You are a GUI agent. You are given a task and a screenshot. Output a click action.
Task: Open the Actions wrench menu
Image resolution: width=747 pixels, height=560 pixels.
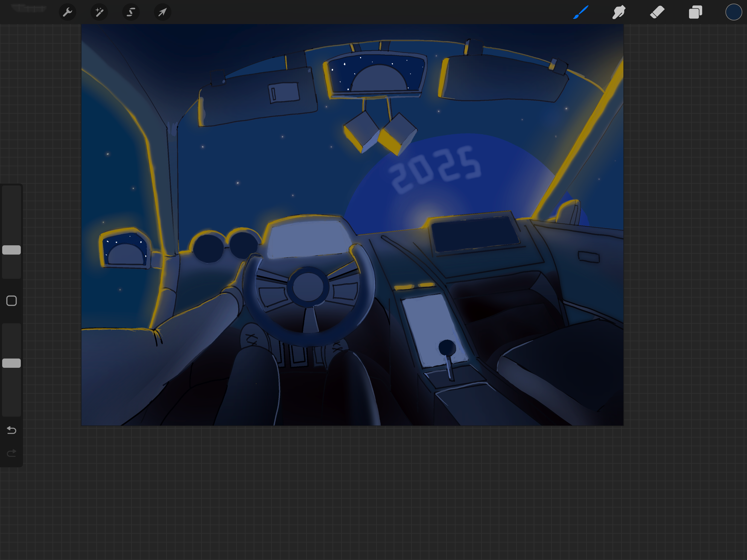coord(68,13)
